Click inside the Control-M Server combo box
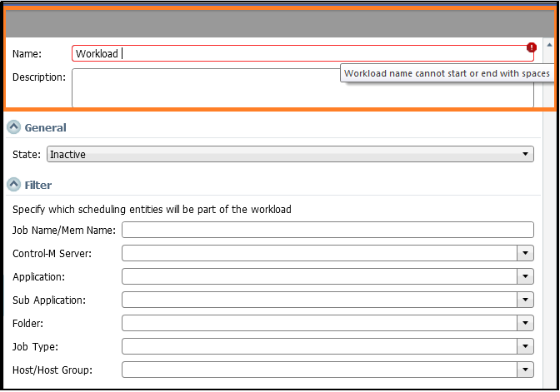Image resolution: width=560 pixels, height=392 pixels. [x=319, y=253]
